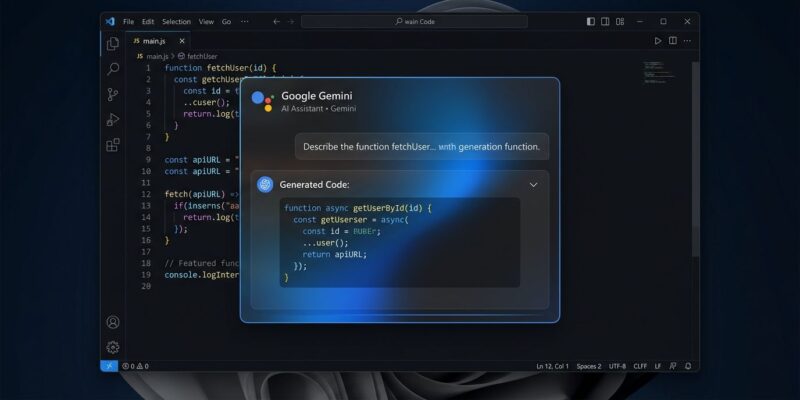Open the Manage gear in activity bar
This screenshot has height=400, width=800.
(x=113, y=347)
